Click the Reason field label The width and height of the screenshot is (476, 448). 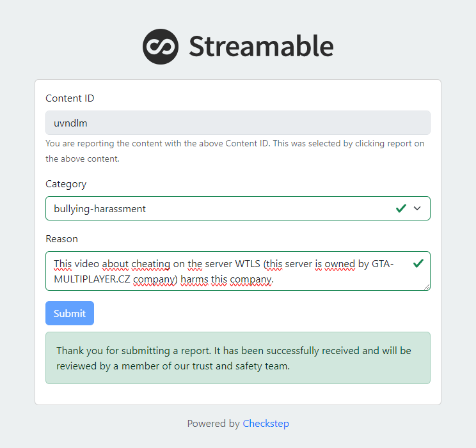tap(61, 239)
